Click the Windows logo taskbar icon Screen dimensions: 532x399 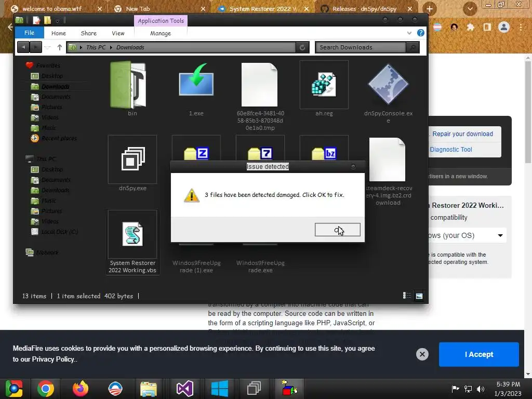coord(220,389)
